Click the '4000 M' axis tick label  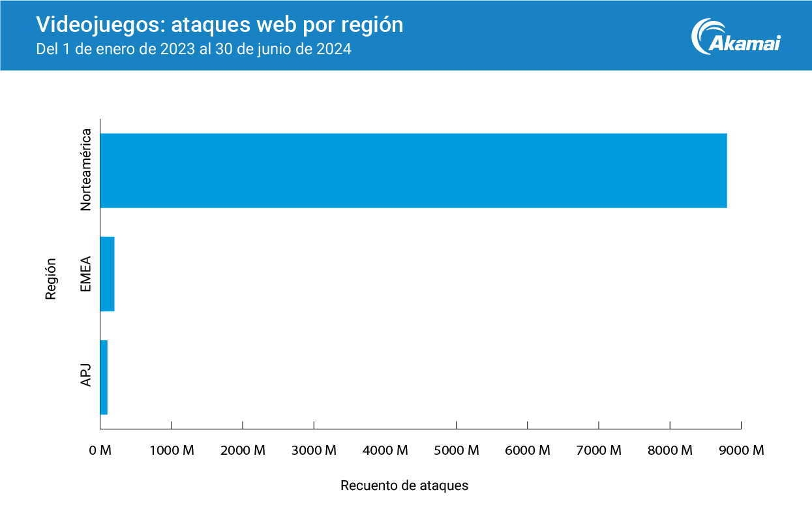click(x=385, y=450)
